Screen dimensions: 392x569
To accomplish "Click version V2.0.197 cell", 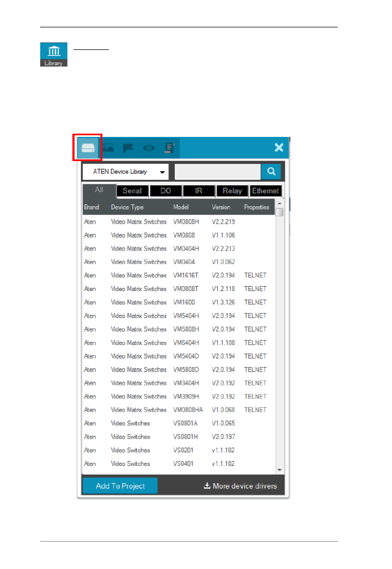I will pos(224,436).
